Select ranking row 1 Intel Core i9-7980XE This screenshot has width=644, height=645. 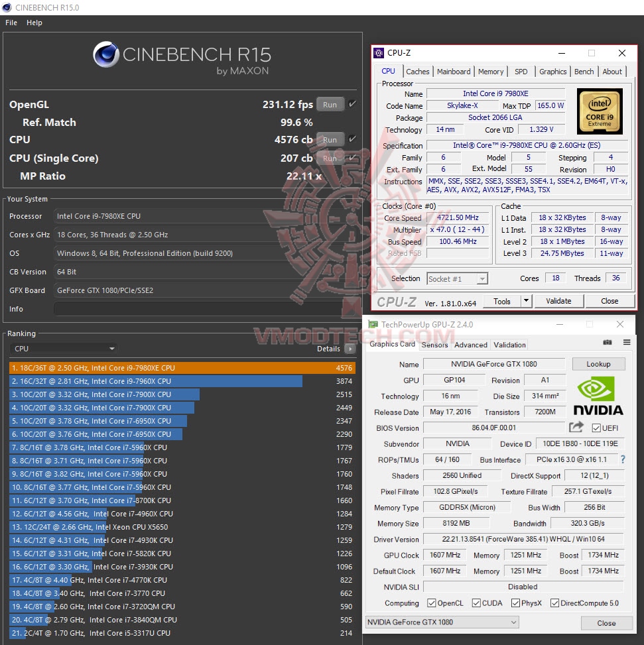[x=182, y=368]
